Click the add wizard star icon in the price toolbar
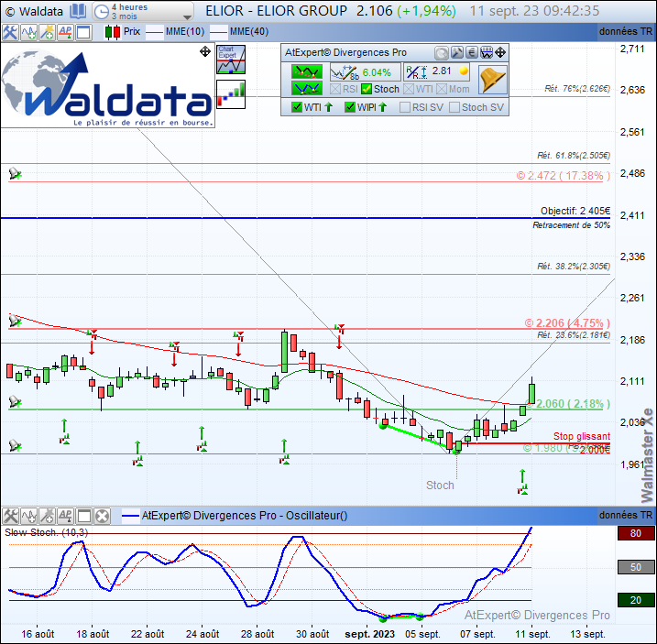Viewport: 657px width, 644px height. (47, 32)
